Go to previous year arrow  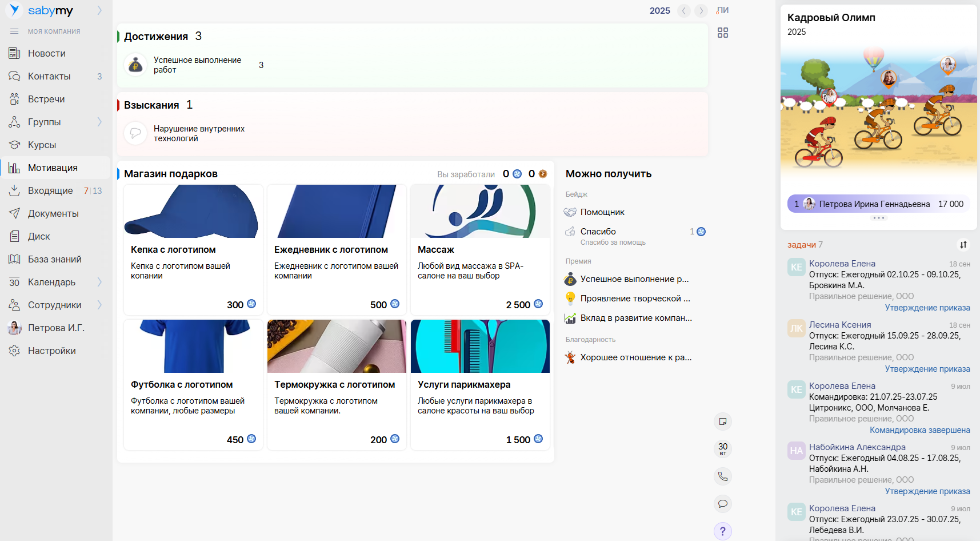coord(684,11)
